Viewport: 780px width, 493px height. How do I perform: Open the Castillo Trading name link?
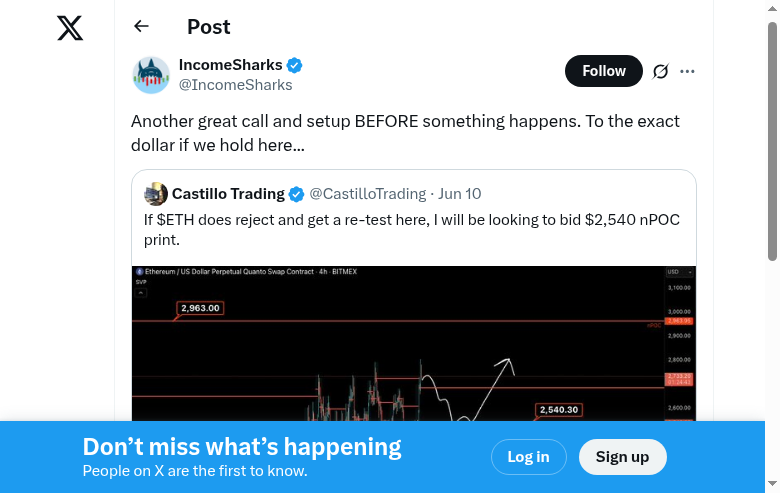[x=228, y=194]
